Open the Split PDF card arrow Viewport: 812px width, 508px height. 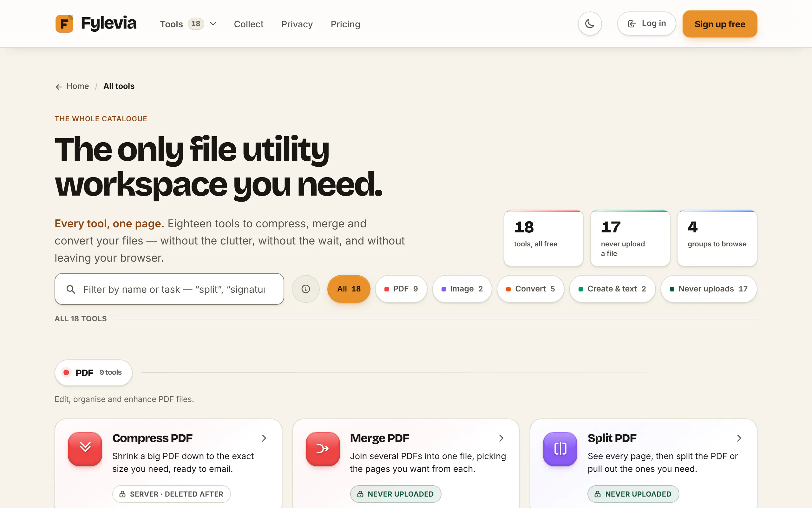pos(739,438)
